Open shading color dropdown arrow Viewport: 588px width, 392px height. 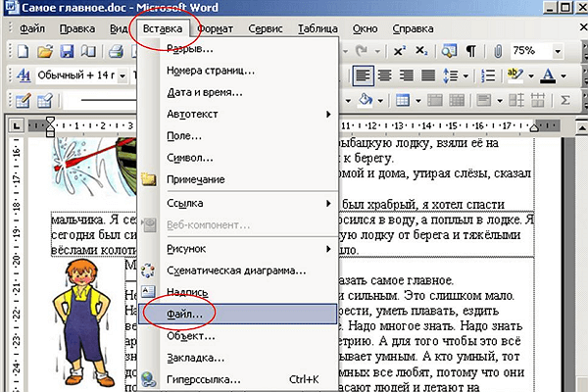pos(380,101)
